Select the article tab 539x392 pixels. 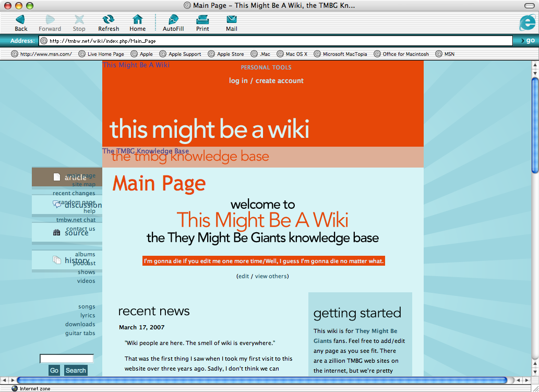[x=67, y=177]
